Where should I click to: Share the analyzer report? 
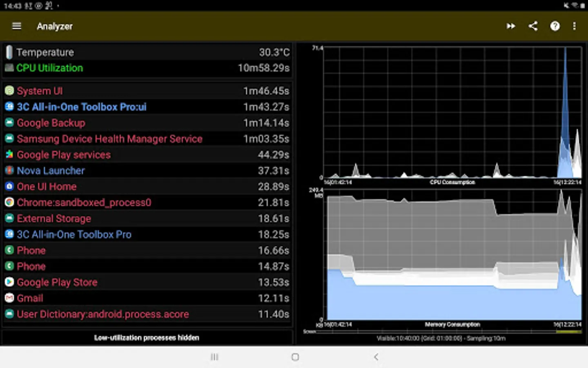pos(533,26)
